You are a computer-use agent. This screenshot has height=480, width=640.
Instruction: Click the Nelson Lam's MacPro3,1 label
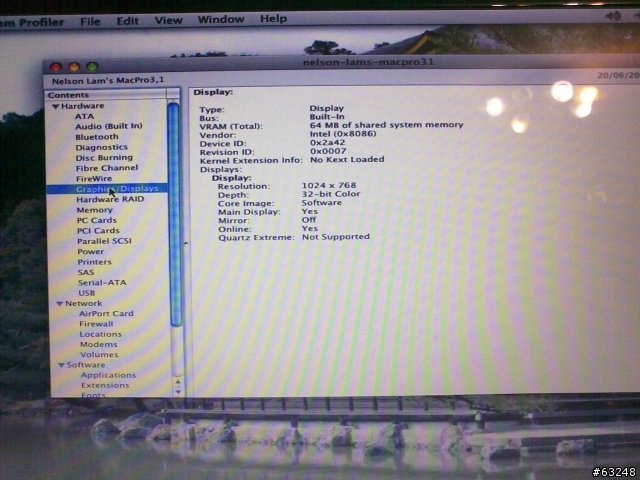click(x=108, y=80)
